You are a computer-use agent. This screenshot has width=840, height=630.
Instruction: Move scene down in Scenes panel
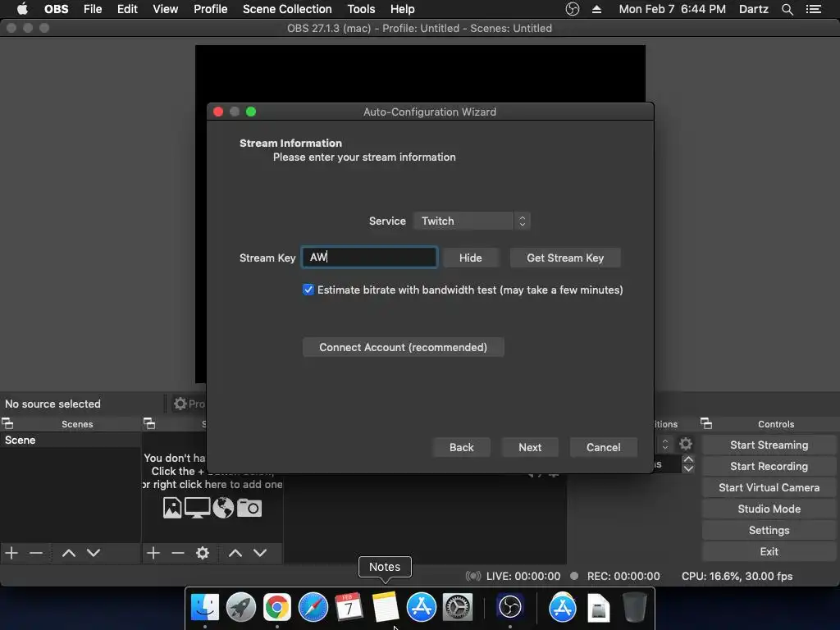pyautogui.click(x=94, y=552)
